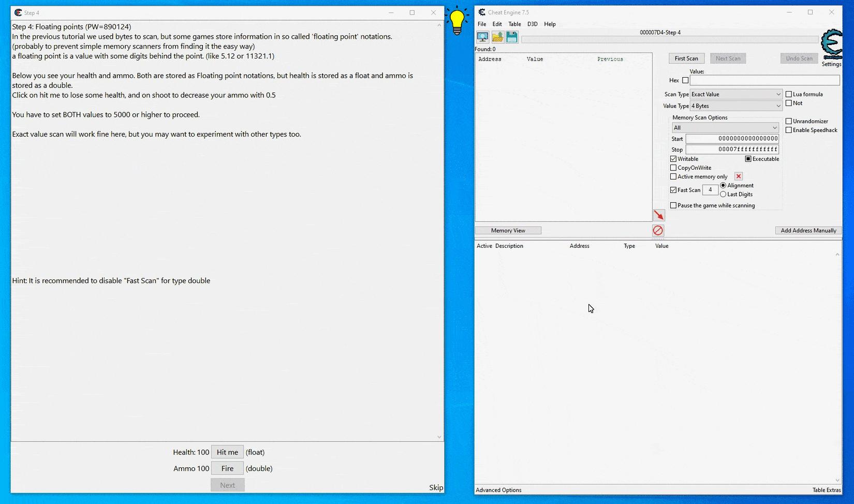This screenshot has width=854, height=504.
Task: Click the Stop address field
Action: (x=732, y=149)
